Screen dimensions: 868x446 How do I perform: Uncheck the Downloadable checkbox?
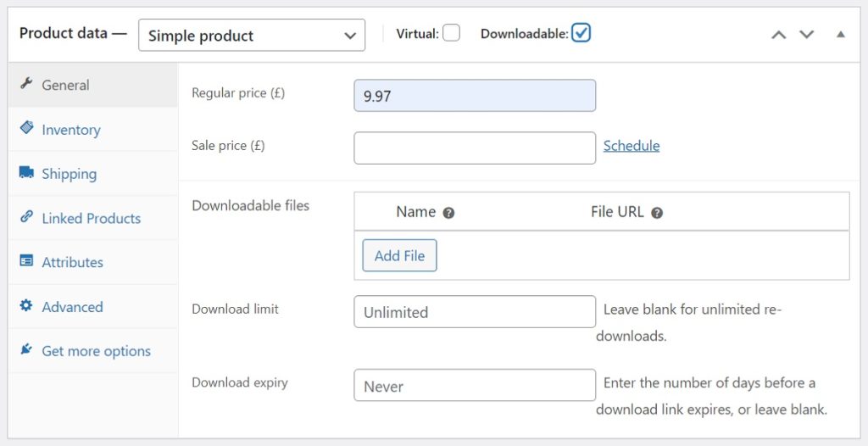point(581,33)
